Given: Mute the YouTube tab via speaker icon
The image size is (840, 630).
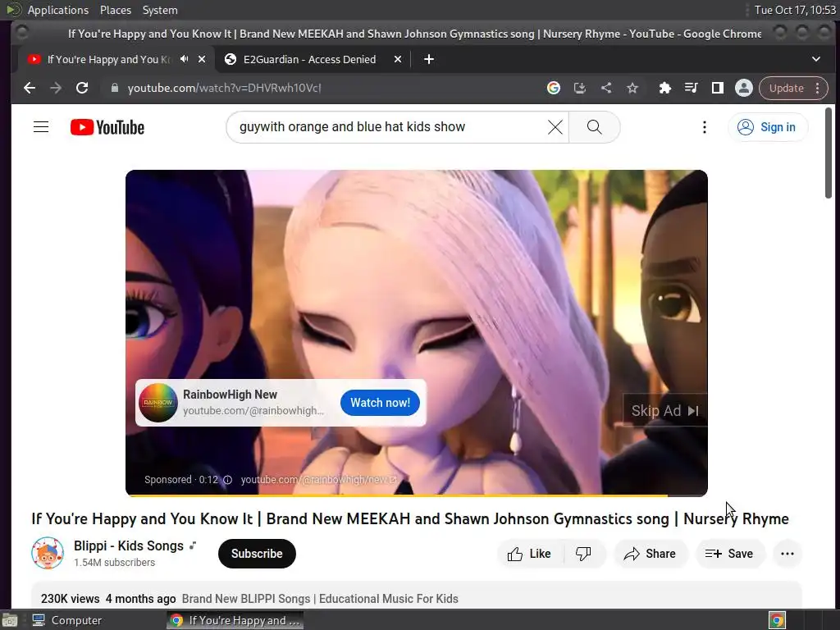Looking at the screenshot, I should pyautogui.click(x=185, y=59).
